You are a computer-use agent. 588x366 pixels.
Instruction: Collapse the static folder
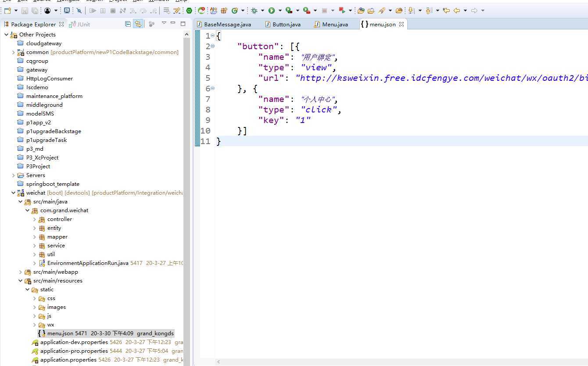[x=28, y=290]
